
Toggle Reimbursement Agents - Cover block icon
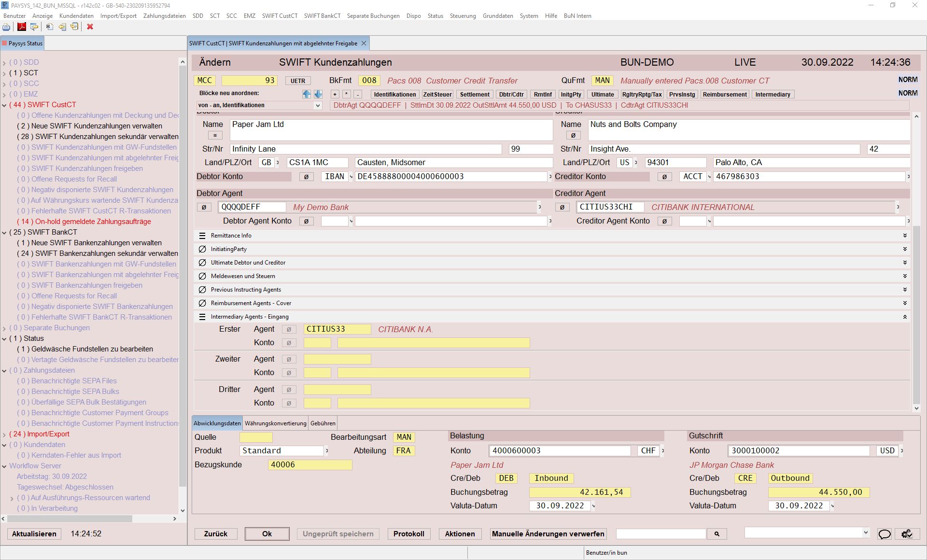pos(202,303)
